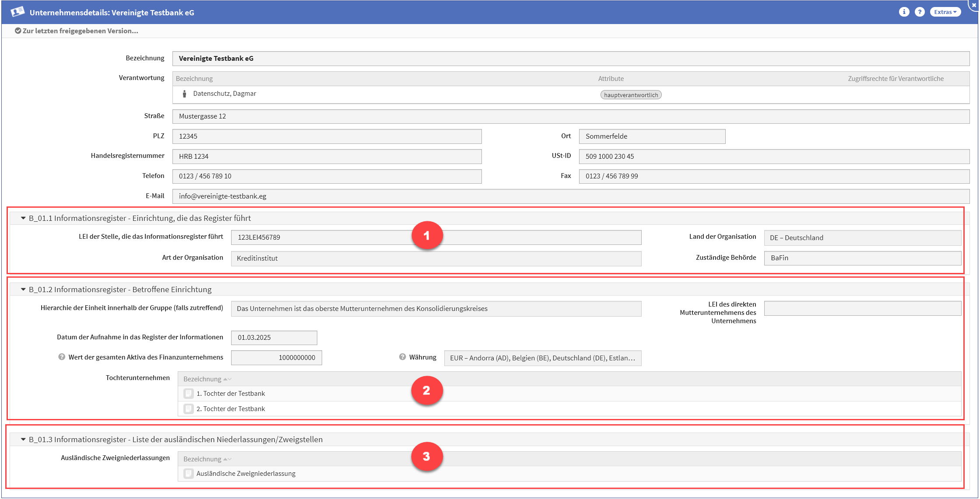Click the hauptverantwortlich attribute badge

coord(630,95)
